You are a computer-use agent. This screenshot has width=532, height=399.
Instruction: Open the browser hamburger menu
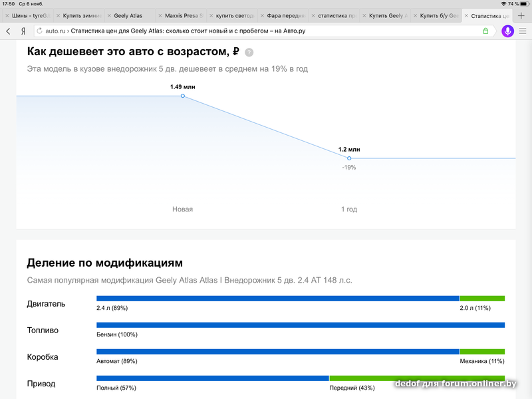pos(523,31)
